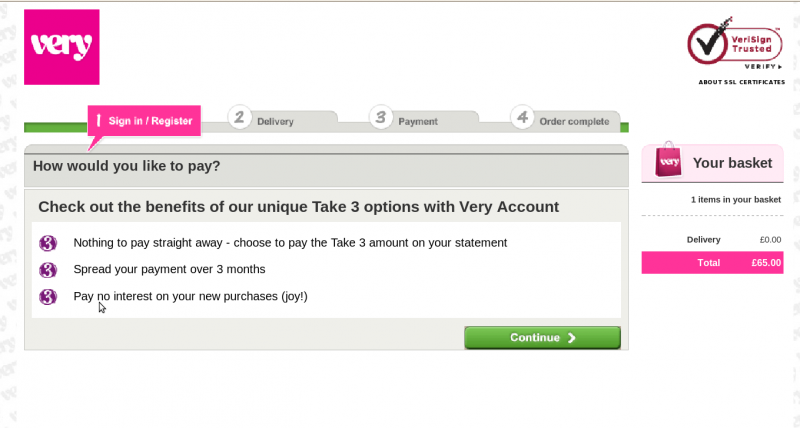This screenshot has height=428, width=800.
Task: Click the 1 items in your basket text
Action: pos(736,199)
